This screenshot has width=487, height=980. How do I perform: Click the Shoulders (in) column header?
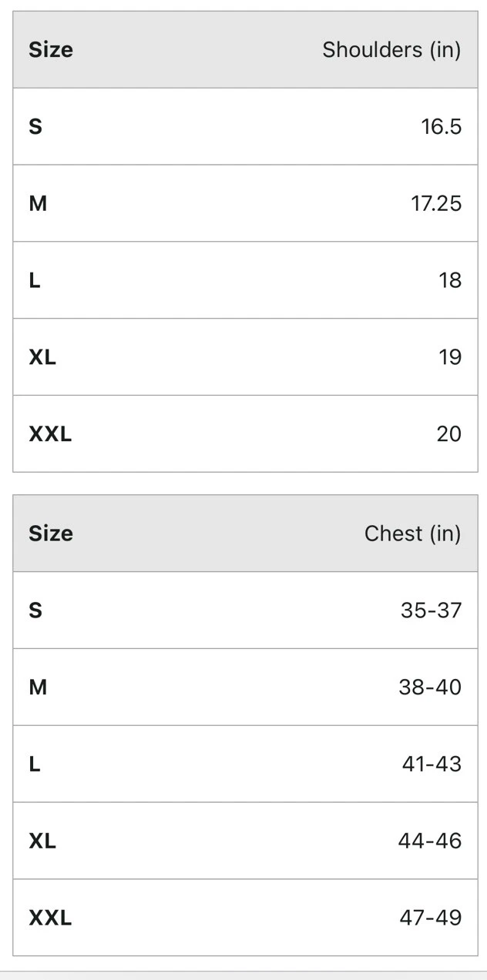pyautogui.click(x=391, y=50)
